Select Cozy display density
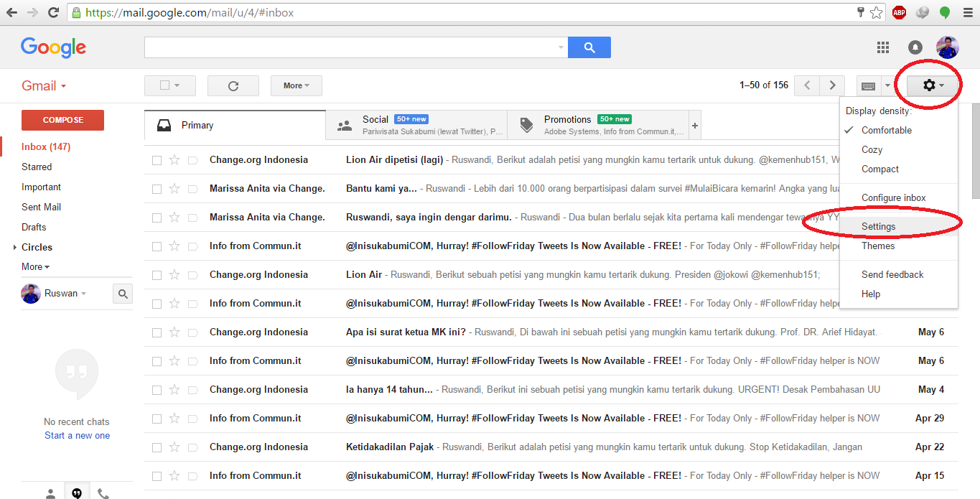 pos(899,149)
